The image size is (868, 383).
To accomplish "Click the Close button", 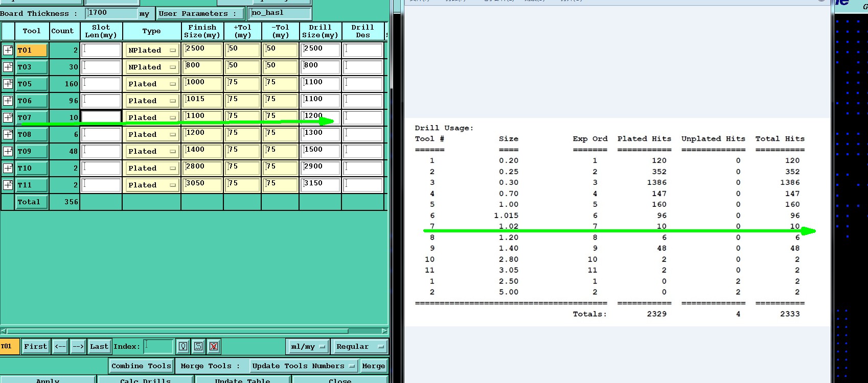I will (340, 380).
